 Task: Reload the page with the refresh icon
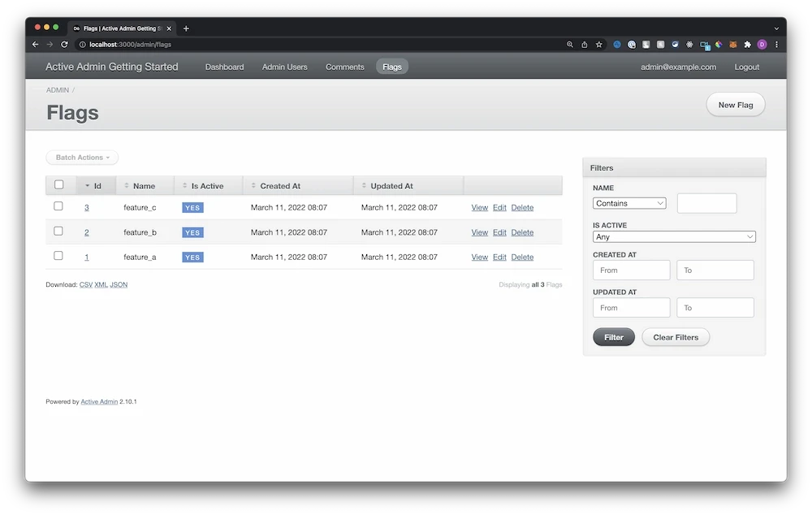(64, 45)
